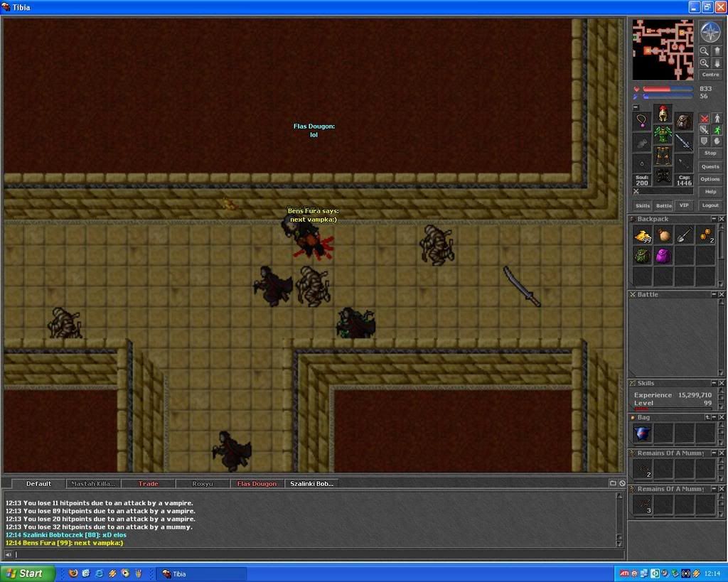This screenshot has height=582, width=728.
Task: Select the green armor slot
Action: click(663, 134)
